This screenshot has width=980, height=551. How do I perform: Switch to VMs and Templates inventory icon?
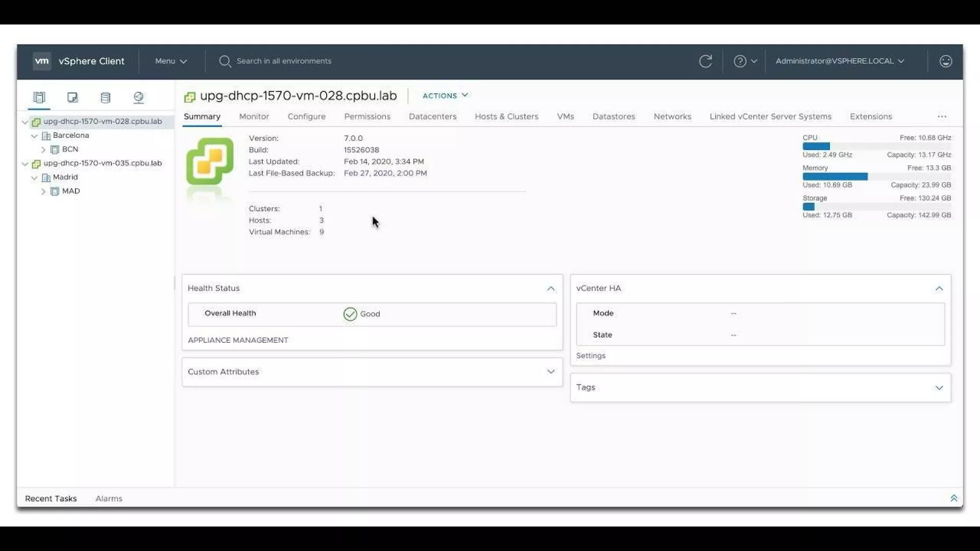pos(72,97)
